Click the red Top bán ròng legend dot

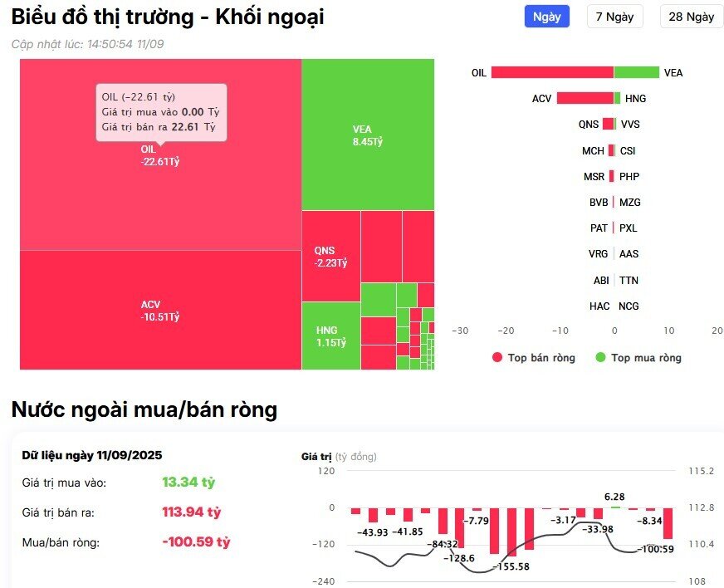[x=498, y=357]
